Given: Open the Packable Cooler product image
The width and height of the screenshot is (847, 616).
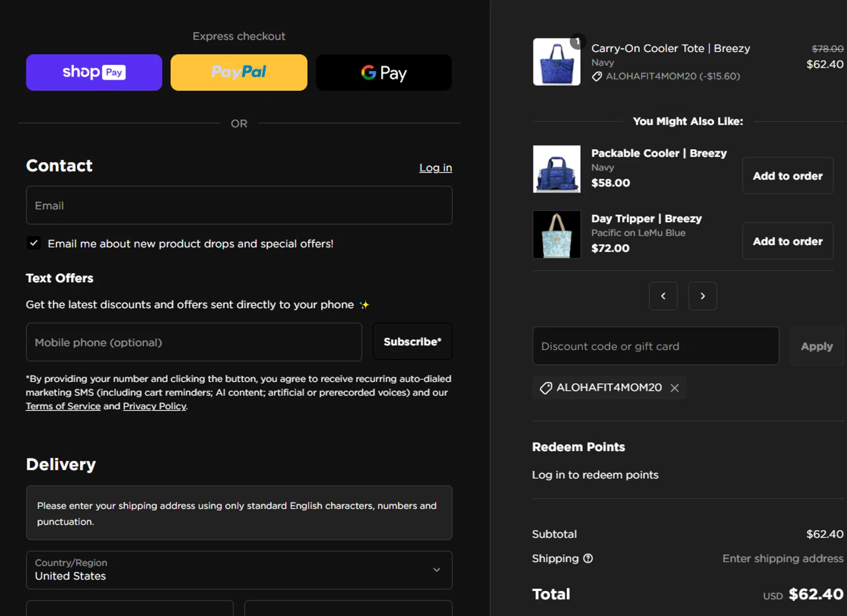Looking at the screenshot, I should pyautogui.click(x=557, y=169).
